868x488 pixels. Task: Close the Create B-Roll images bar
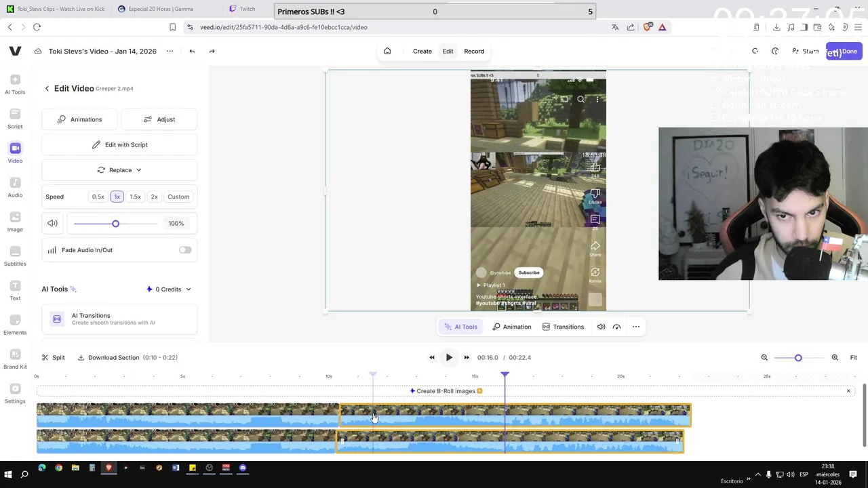(848, 391)
